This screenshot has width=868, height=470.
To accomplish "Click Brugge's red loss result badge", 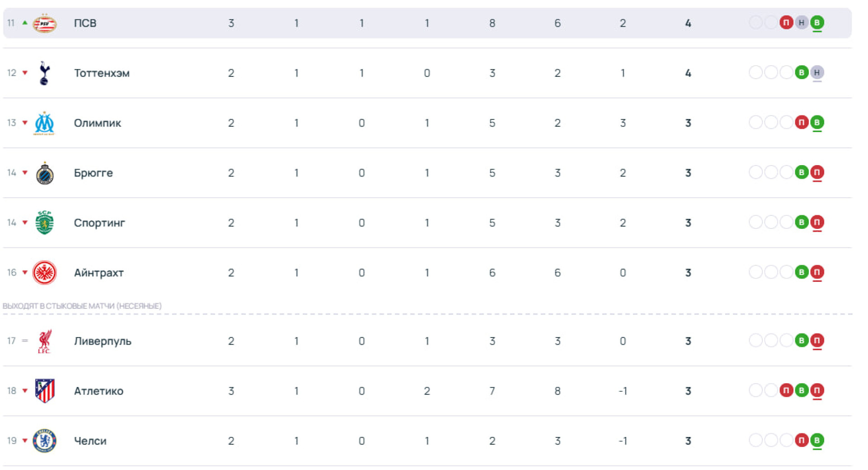I will coord(816,172).
